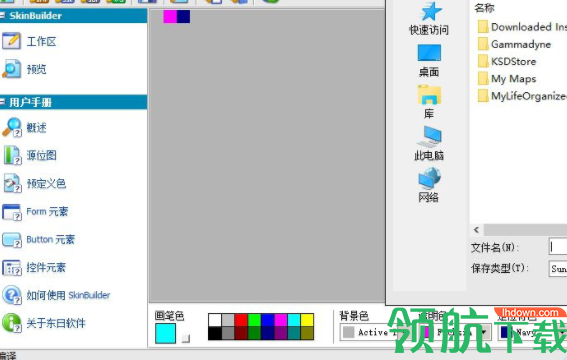The height and width of the screenshot is (360, 567).
Task: Click the magenta-navy bitmap on canvas
Action: (x=176, y=16)
